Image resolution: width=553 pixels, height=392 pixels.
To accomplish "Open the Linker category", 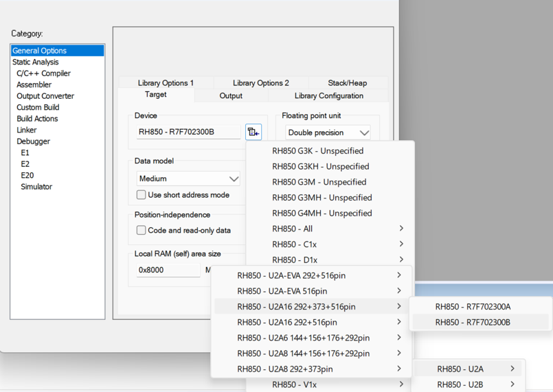I will 27,130.
